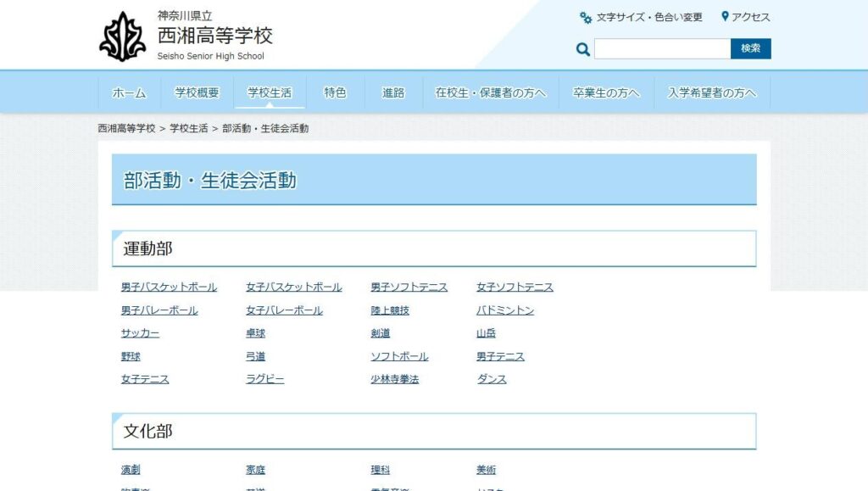Click 西湘高等学校 breadcrumb link

click(127, 128)
